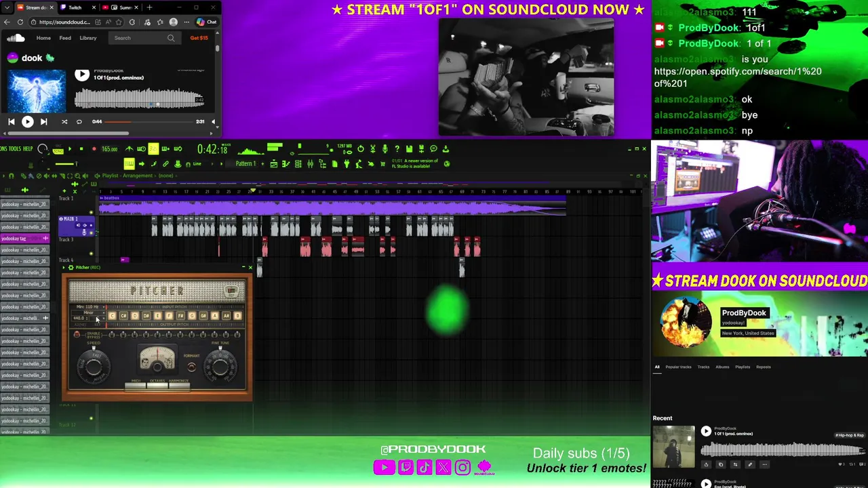868x488 pixels.
Task: Toggle repeat in the SoundCloud player
Action: 79,122
